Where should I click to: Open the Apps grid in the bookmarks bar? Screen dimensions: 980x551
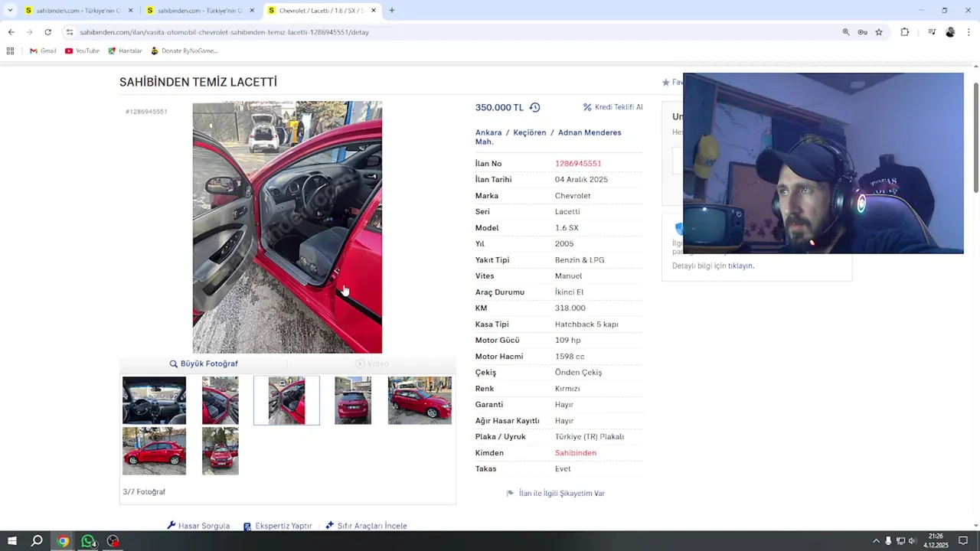(10, 51)
